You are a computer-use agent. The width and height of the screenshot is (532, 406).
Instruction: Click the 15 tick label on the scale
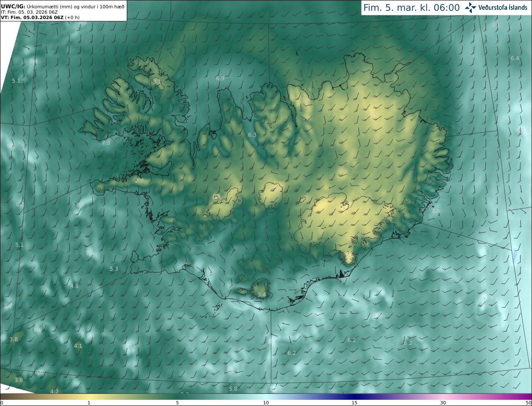tap(355, 403)
